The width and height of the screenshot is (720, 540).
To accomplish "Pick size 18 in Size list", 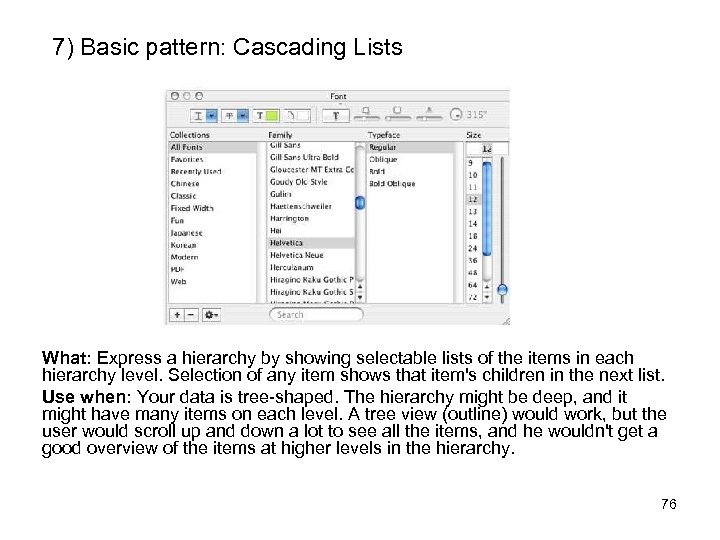I will tap(473, 236).
